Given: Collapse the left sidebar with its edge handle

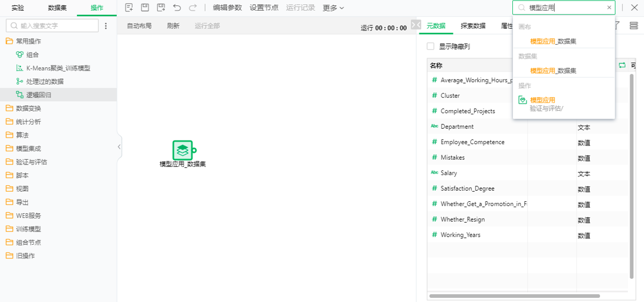Looking at the screenshot, I should click(x=119, y=147).
